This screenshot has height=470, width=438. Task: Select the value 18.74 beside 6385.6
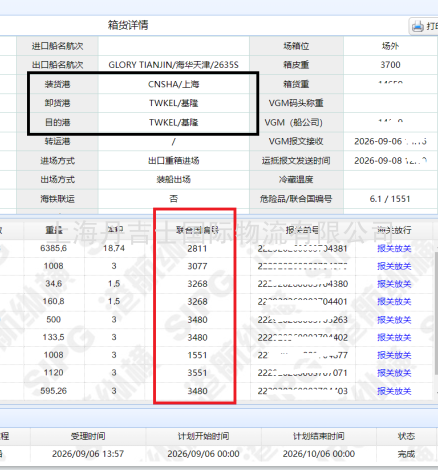click(x=114, y=248)
